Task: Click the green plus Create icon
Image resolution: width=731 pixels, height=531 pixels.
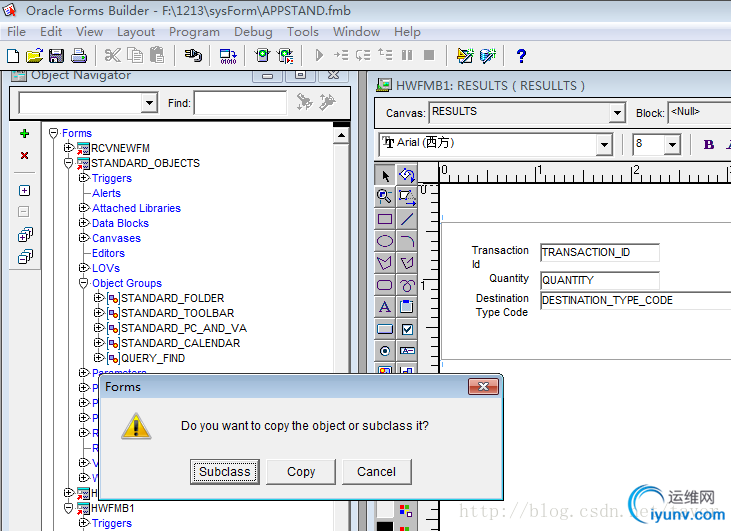Action: click(x=25, y=134)
